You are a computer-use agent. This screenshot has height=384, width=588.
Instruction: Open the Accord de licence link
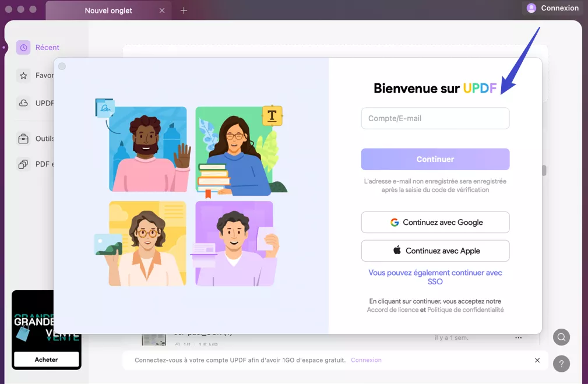click(393, 310)
